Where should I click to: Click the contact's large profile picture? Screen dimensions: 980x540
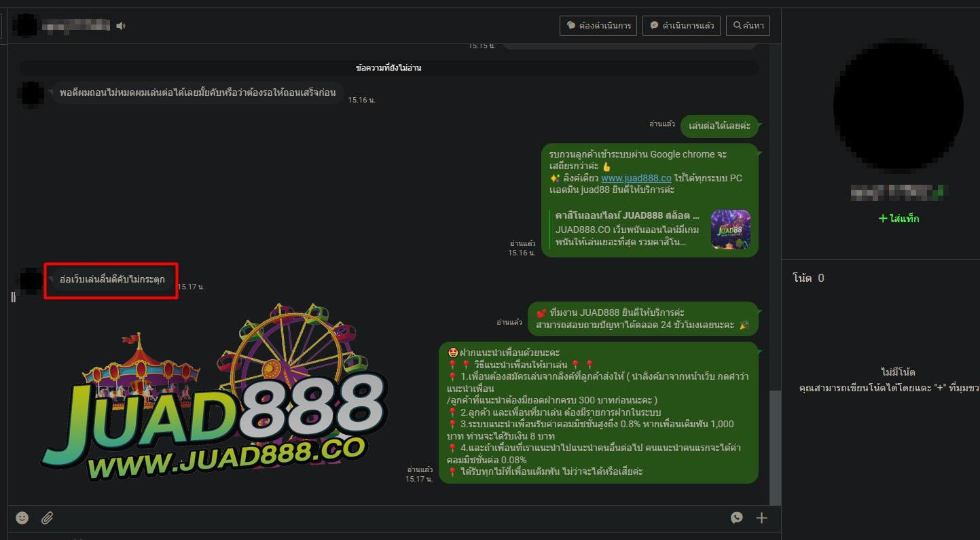898,105
